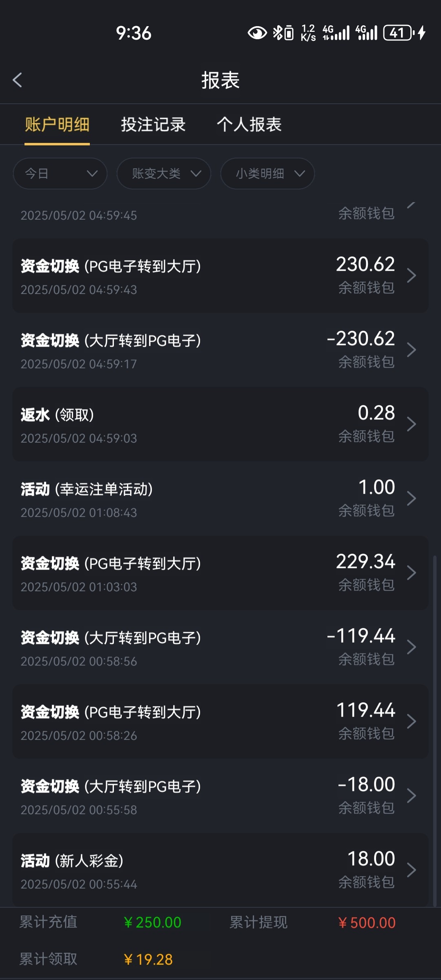Tap the Bluetooth icon in status bar
441x980 pixels.
coord(278,33)
